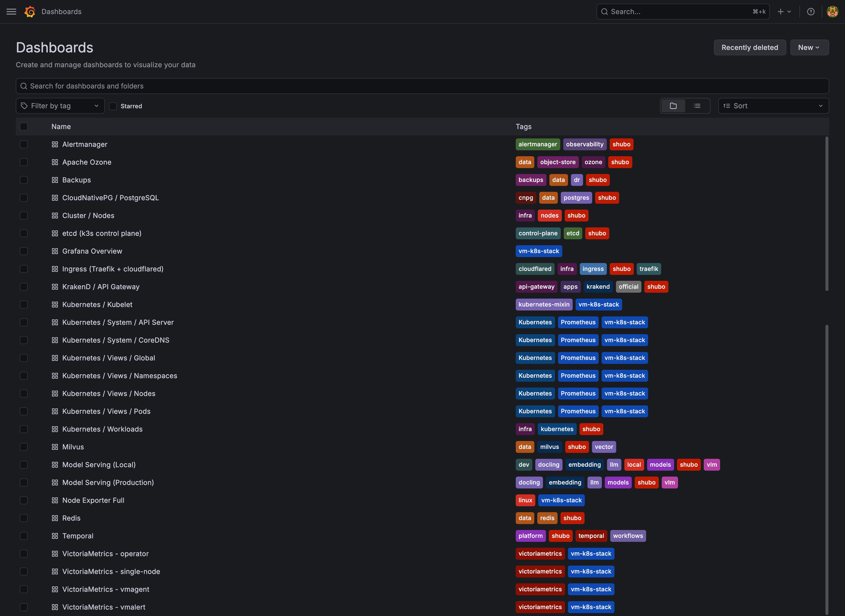Click the dashboard icon beside Backups

[x=55, y=180]
